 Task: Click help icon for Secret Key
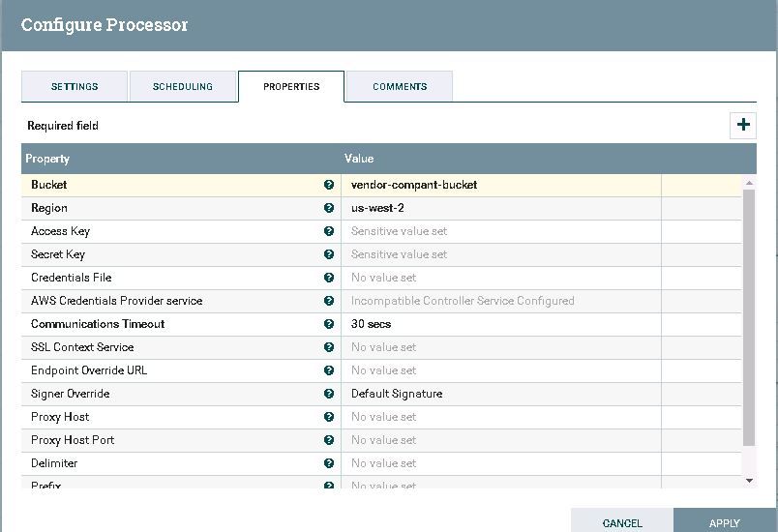pos(329,254)
